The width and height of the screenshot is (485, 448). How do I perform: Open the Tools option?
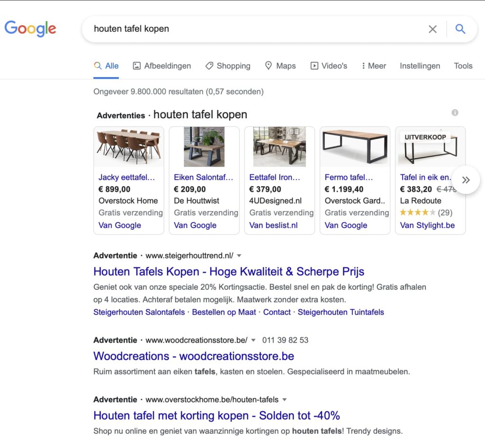click(463, 66)
